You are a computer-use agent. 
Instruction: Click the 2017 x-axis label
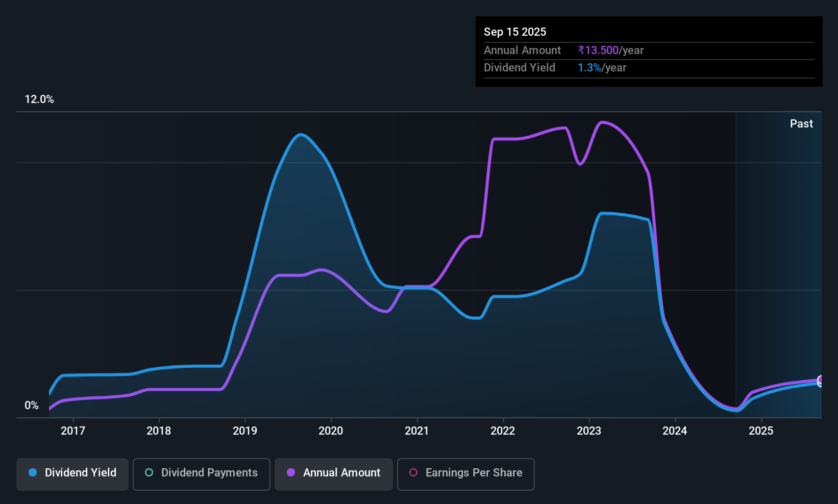tap(73, 431)
